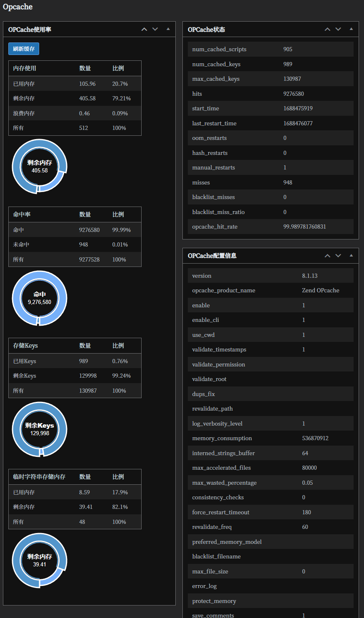Select the 命中 hit-rate donut chart
The height and width of the screenshot is (618, 364).
(39, 298)
